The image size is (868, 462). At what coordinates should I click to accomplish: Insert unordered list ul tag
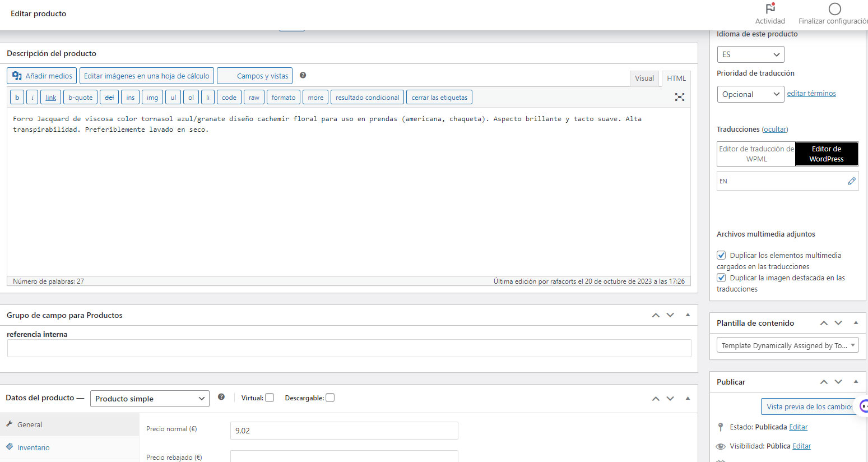pos(173,98)
